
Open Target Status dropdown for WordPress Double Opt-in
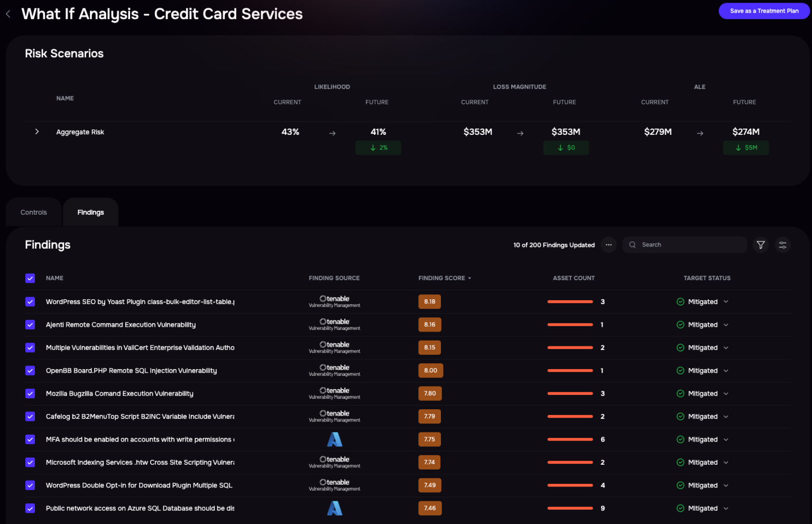726,485
